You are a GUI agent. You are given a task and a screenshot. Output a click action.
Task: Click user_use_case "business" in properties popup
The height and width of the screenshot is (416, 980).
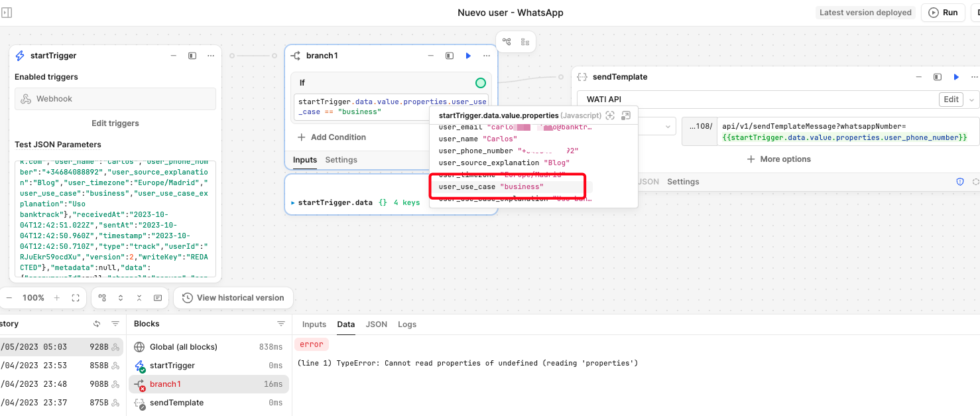coord(491,187)
